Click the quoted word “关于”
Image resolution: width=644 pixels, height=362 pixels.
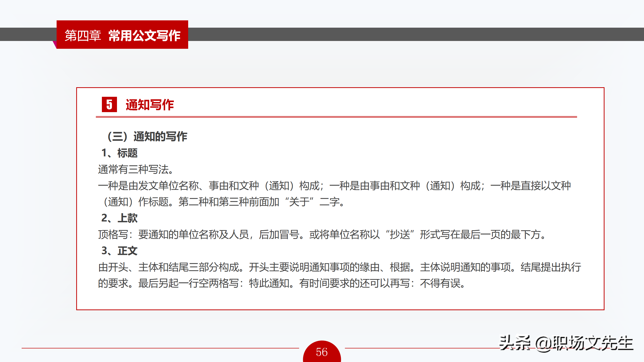(299, 202)
